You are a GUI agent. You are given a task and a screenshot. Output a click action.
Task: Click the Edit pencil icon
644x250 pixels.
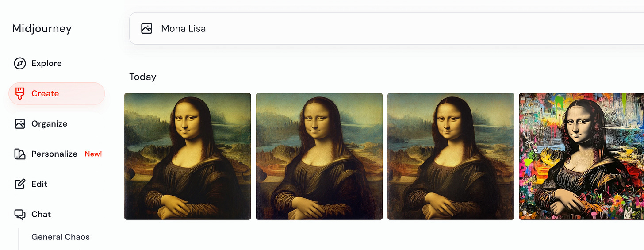(20, 184)
